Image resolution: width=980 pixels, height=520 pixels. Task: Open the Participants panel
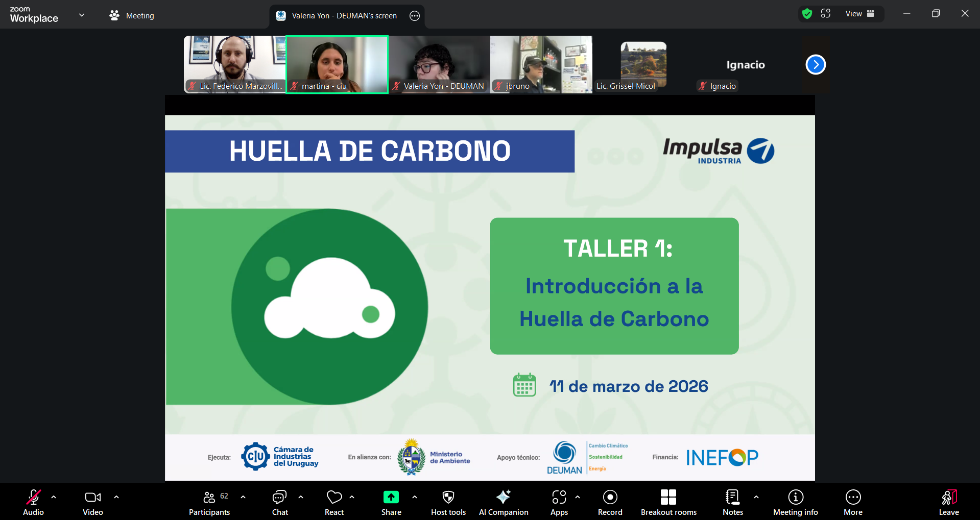pyautogui.click(x=209, y=503)
